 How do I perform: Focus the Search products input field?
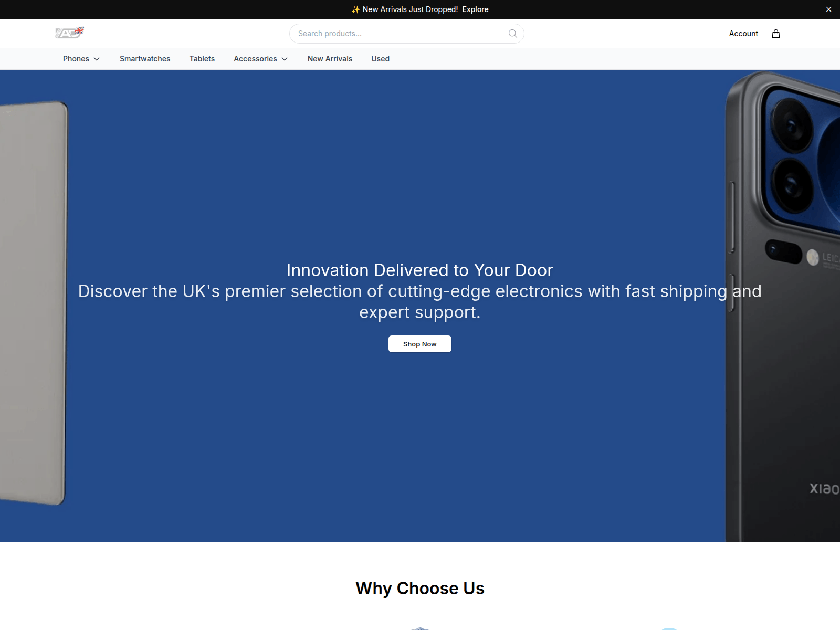[x=406, y=34]
